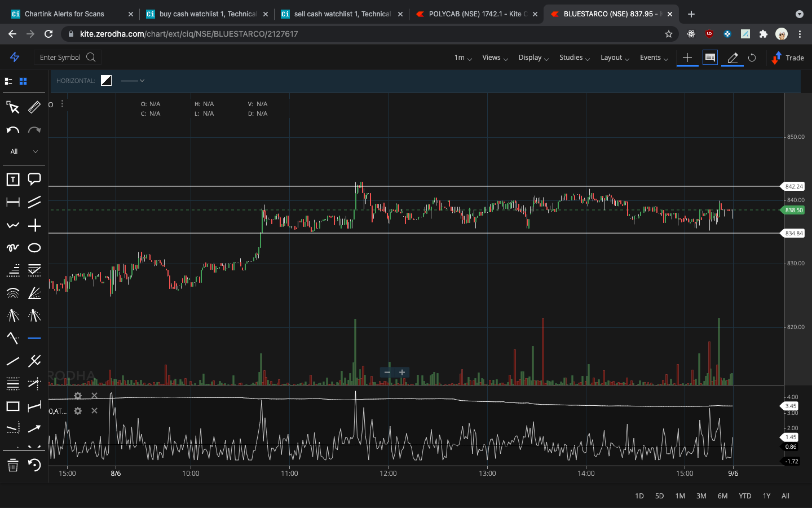Select the Doodle freehand tool
Image resolution: width=812 pixels, height=508 pixels.
point(12,247)
